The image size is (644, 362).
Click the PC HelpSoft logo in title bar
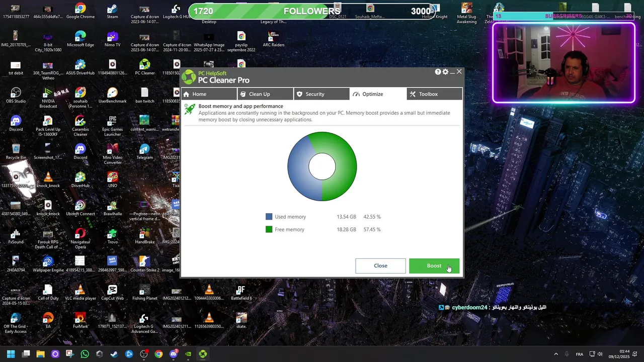[x=189, y=77]
